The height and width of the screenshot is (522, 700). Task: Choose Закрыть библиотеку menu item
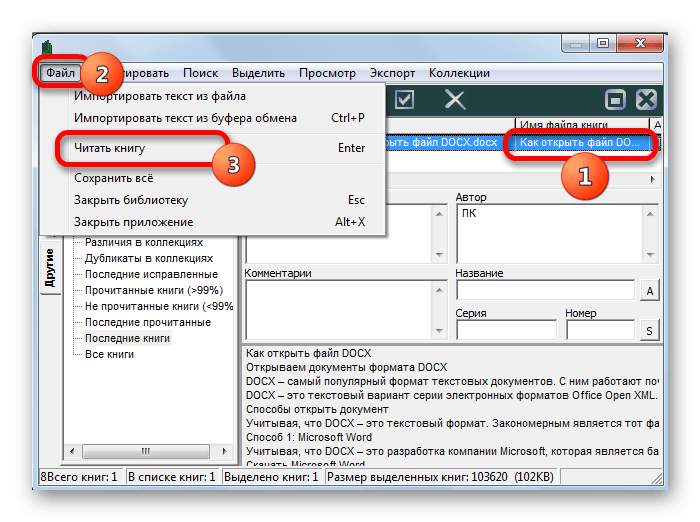(x=213, y=200)
